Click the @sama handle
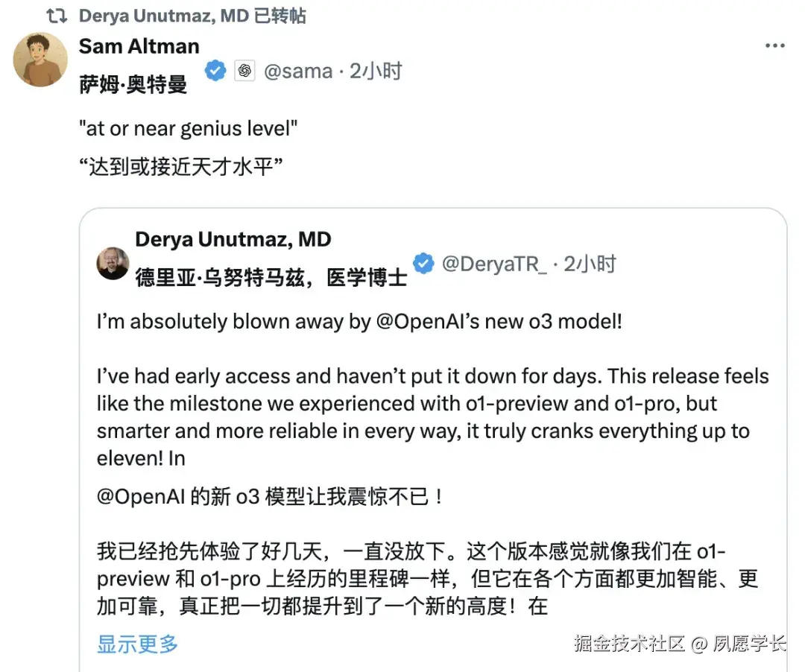 click(x=299, y=71)
